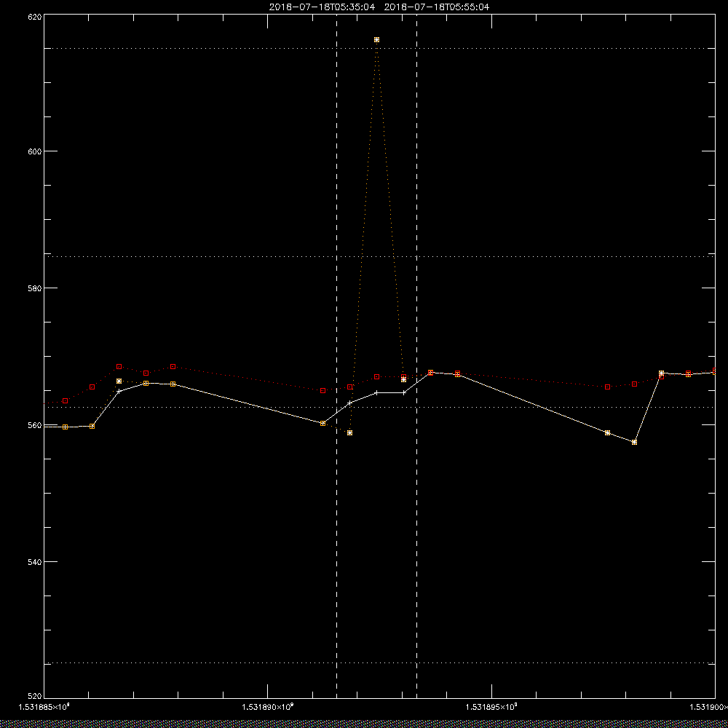
Task: Pick the first red square point near 563.5
Action: coord(65,400)
